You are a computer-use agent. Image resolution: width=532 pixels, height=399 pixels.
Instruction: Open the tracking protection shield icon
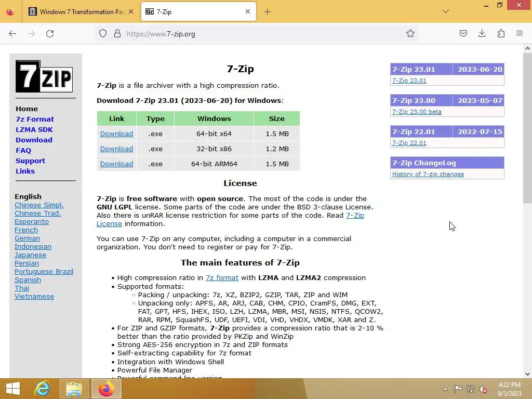click(x=103, y=34)
